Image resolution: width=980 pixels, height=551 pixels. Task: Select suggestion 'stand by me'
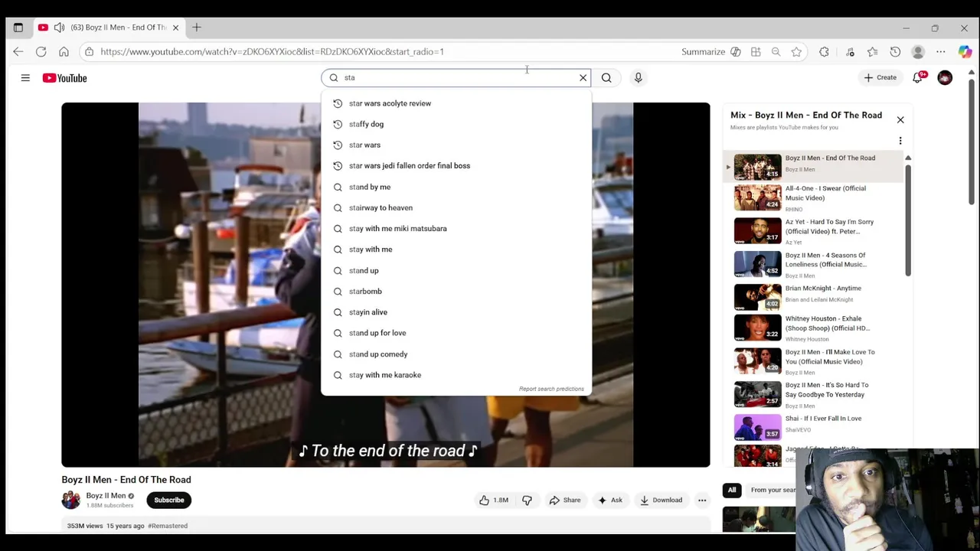pos(456,187)
